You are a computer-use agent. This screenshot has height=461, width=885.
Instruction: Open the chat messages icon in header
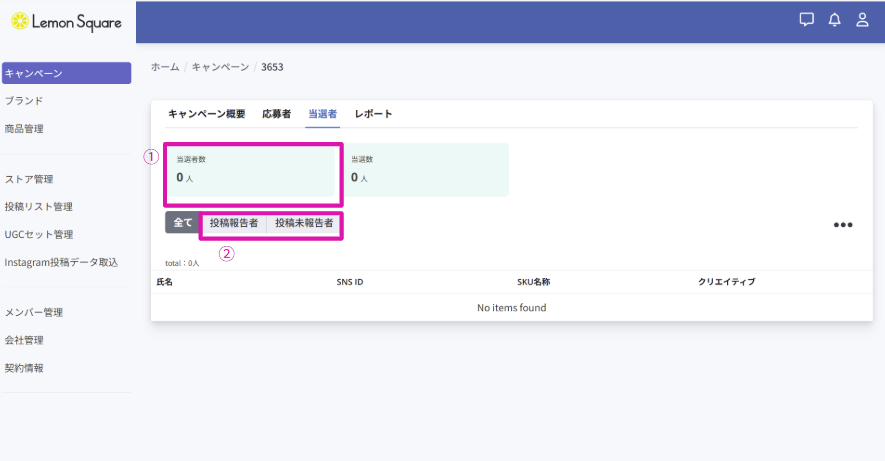[x=807, y=20]
